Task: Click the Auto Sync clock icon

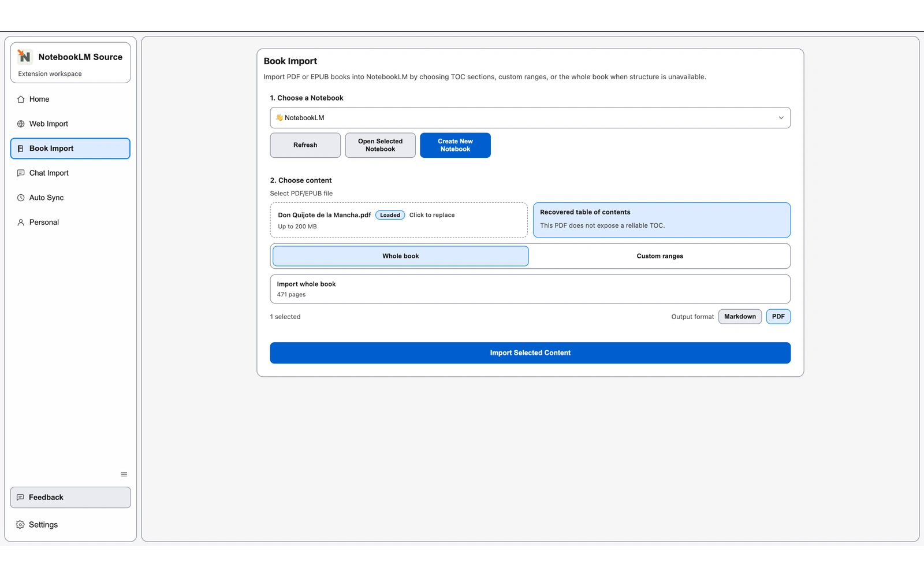Action: coord(21,198)
